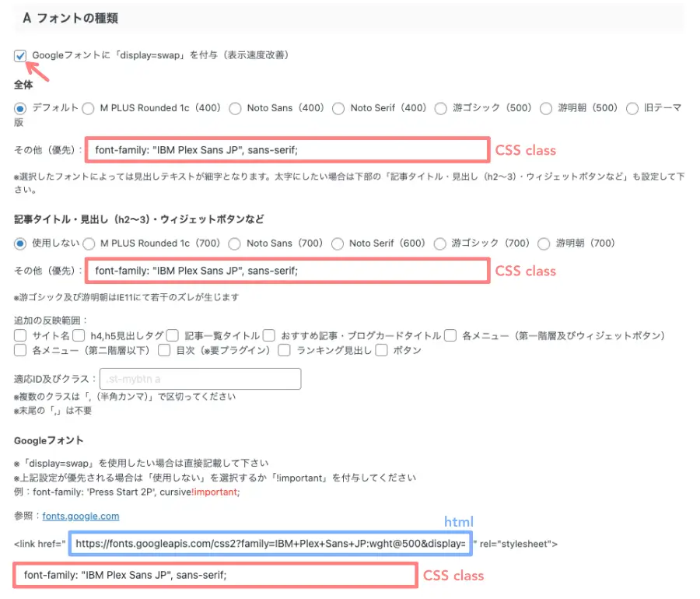Select Noto Sans (400) for 全体 fonts
This screenshot has width=700, height=599.
(x=235, y=109)
